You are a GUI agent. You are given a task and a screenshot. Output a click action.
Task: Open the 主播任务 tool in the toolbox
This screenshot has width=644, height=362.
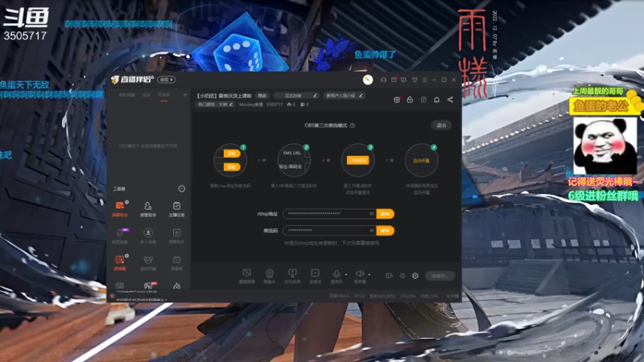176,208
